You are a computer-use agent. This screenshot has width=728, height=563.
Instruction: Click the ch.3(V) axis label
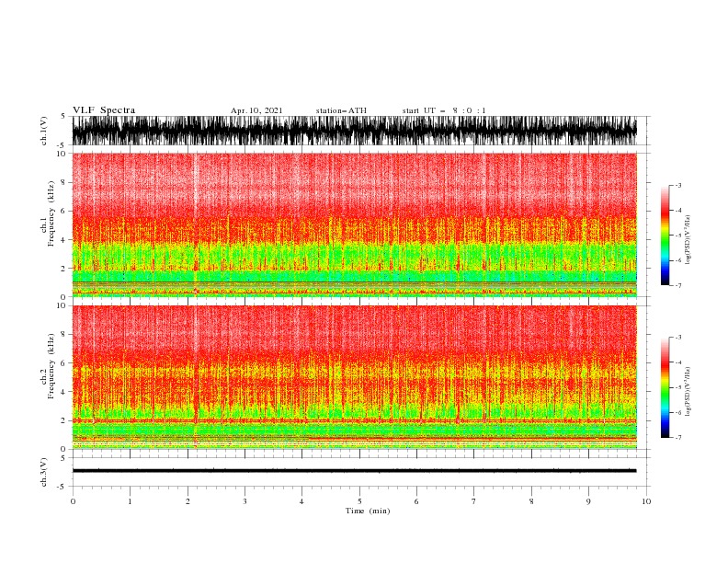(x=44, y=472)
